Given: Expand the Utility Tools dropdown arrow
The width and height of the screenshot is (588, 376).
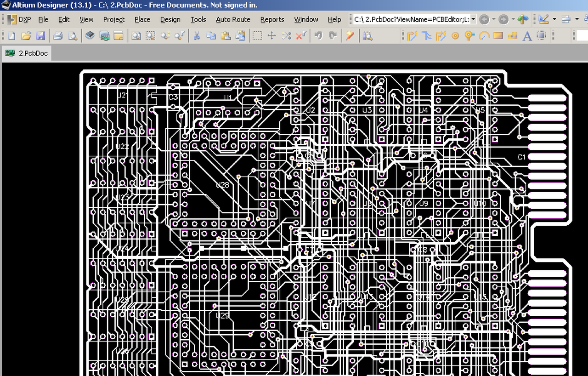Looking at the screenshot, I should click(554, 19).
